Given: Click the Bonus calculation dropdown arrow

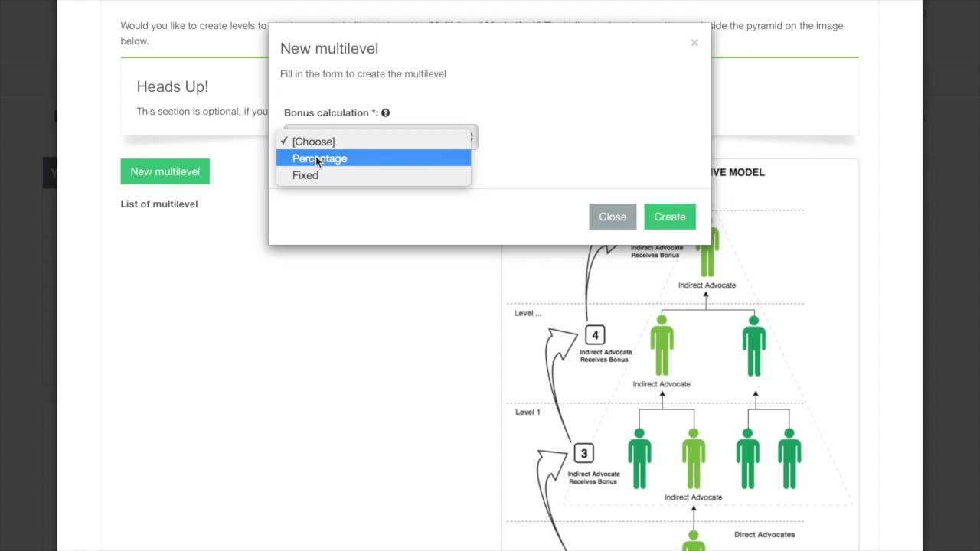Looking at the screenshot, I should point(473,137).
